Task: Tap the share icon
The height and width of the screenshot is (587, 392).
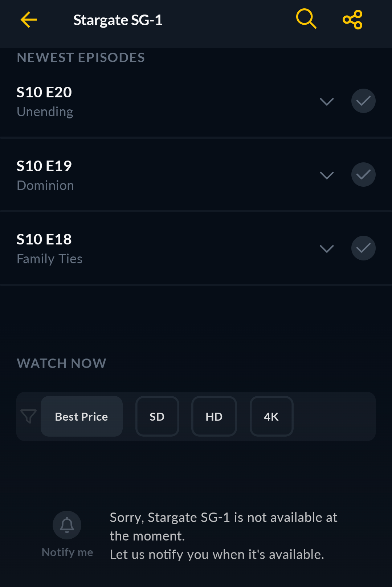Action: (352, 20)
